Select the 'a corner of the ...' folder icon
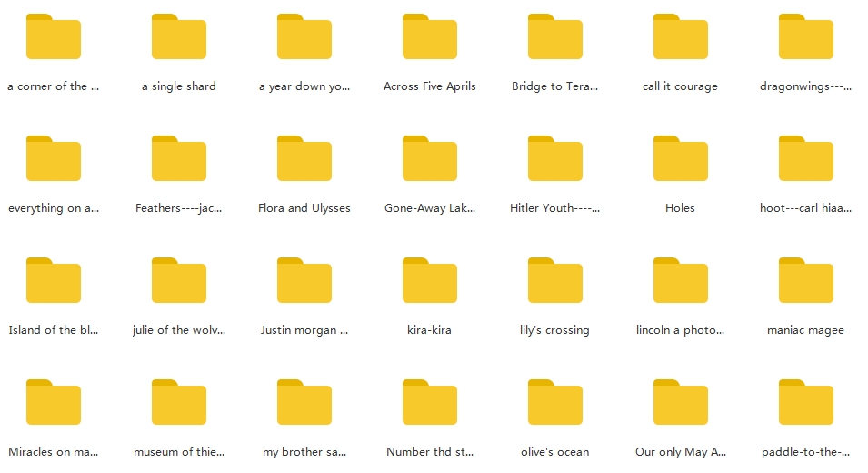This screenshot has height=473, width=868. point(54,36)
